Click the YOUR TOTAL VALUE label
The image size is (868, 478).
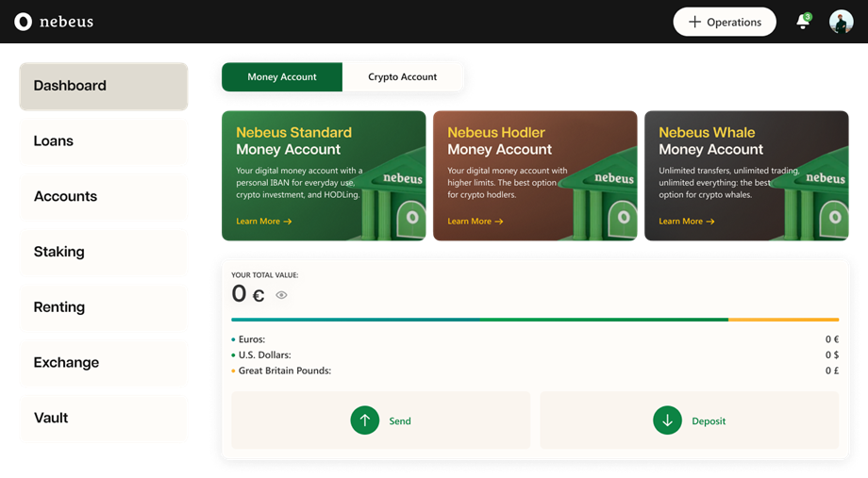[x=264, y=275]
